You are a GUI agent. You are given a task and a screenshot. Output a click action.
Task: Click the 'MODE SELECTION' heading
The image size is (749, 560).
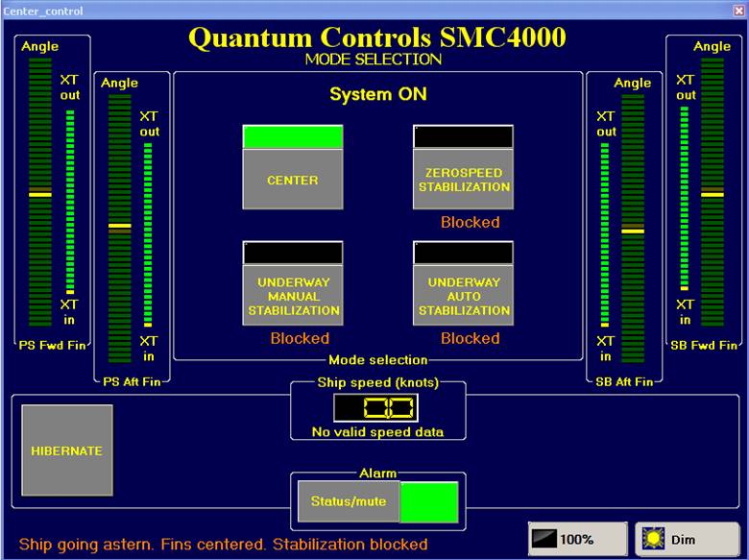374,60
